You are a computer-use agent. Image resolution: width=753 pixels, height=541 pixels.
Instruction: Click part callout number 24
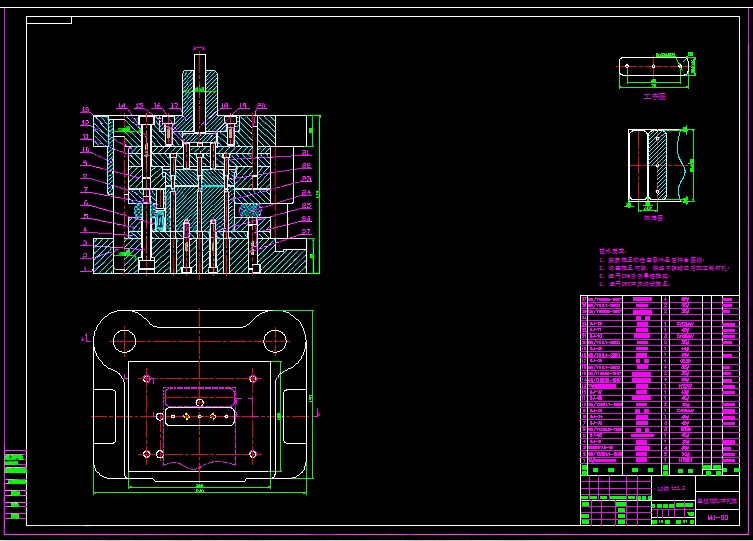[x=306, y=192]
